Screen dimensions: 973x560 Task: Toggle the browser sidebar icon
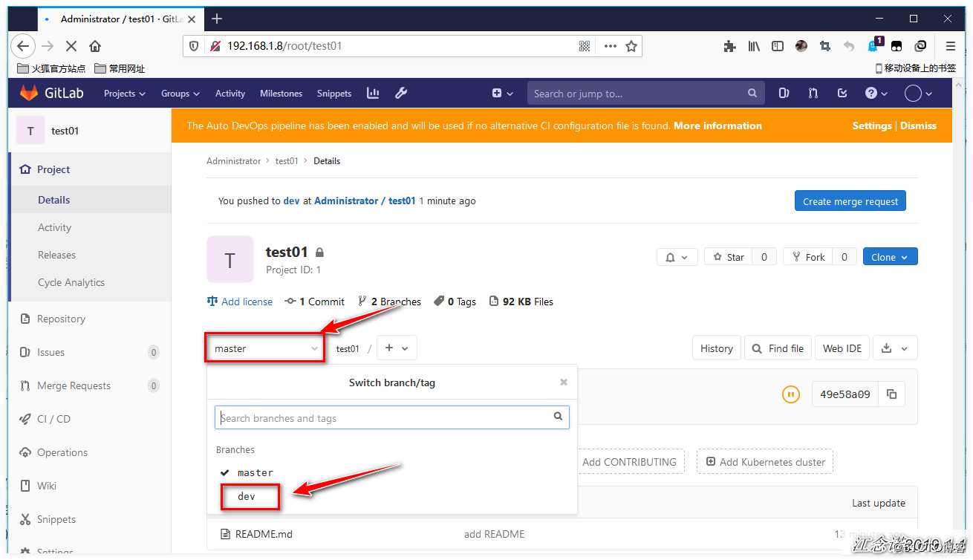pos(778,46)
